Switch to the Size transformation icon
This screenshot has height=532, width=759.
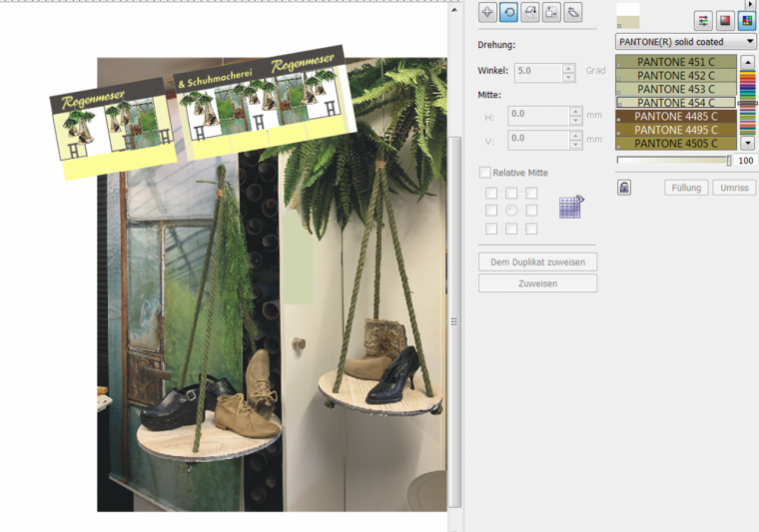coord(551,12)
